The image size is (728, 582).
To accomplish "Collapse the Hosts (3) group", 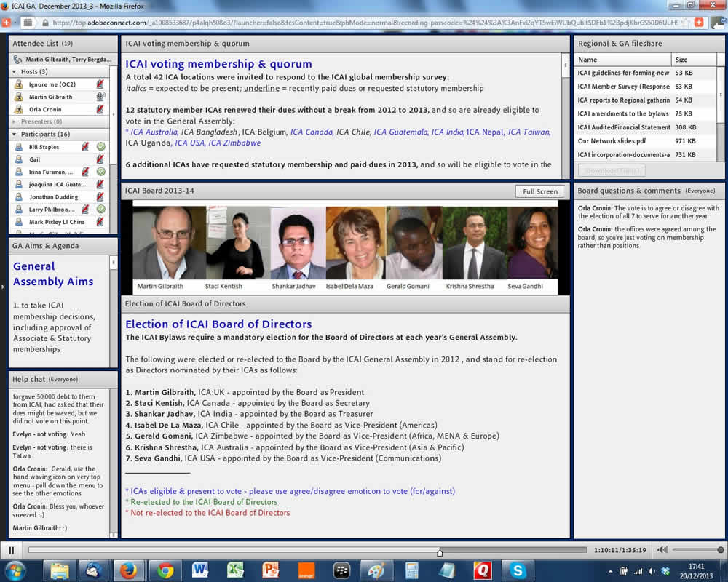I will 15,71.
